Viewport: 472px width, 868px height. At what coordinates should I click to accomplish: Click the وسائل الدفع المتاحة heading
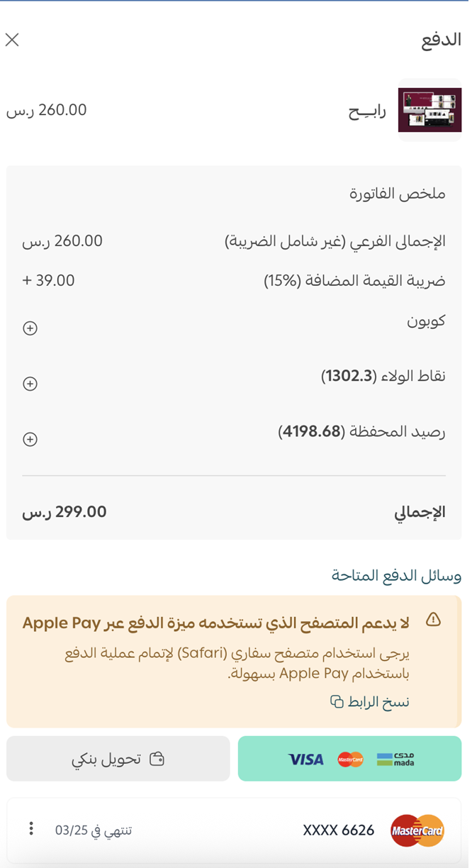(x=395, y=576)
